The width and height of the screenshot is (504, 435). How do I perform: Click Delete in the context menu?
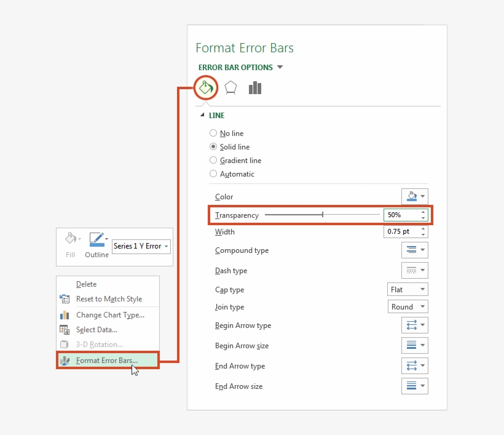coord(86,284)
